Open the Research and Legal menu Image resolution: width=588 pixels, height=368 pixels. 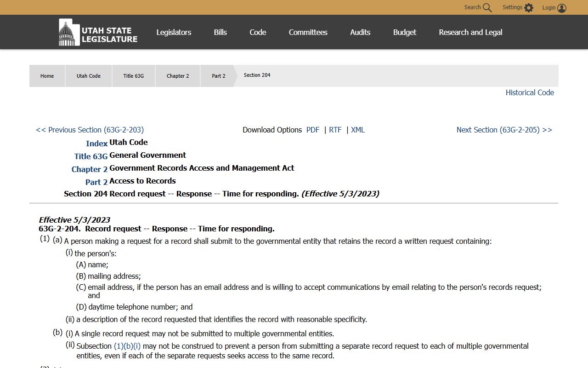[470, 32]
